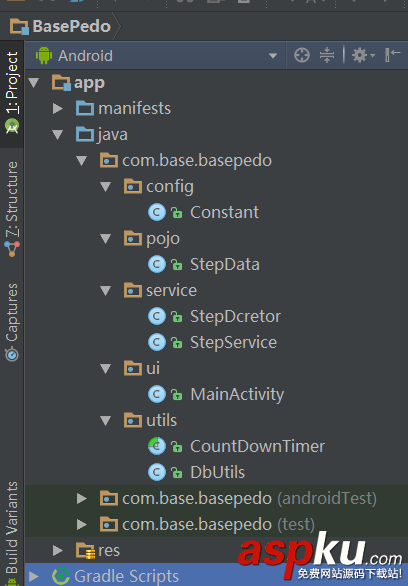408x586 pixels.
Task: Click the StepService class icon
Action: point(157,342)
